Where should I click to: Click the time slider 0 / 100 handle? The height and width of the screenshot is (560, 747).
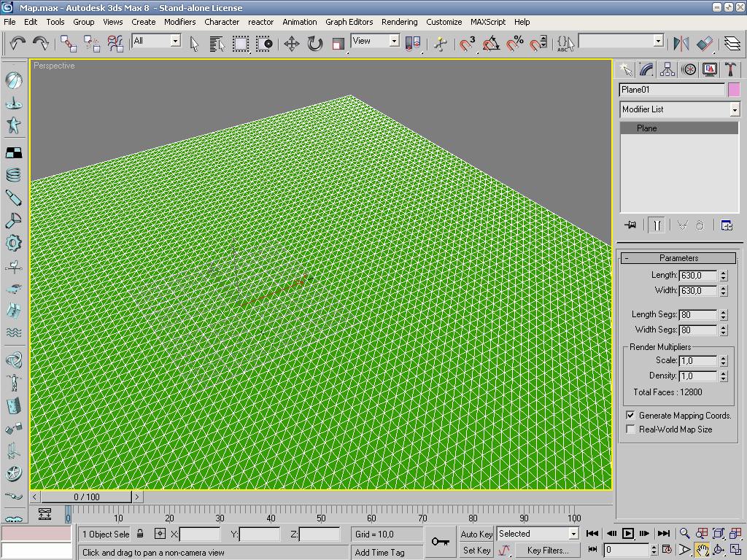(x=86, y=497)
